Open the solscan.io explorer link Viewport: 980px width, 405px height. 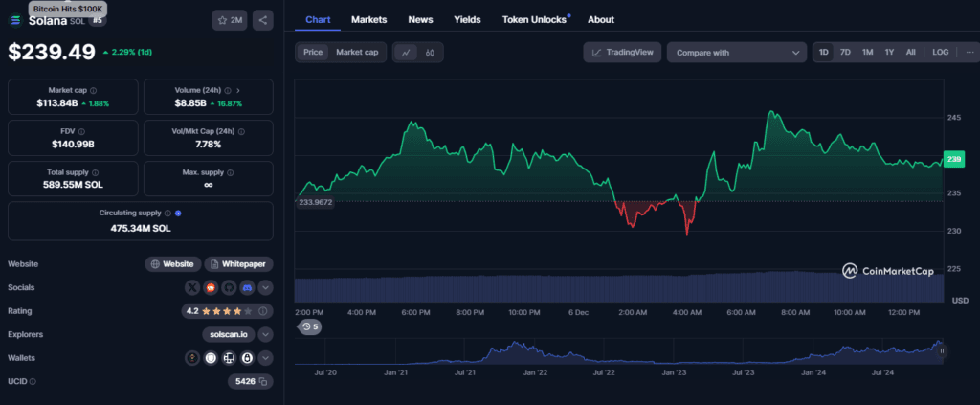coord(229,334)
